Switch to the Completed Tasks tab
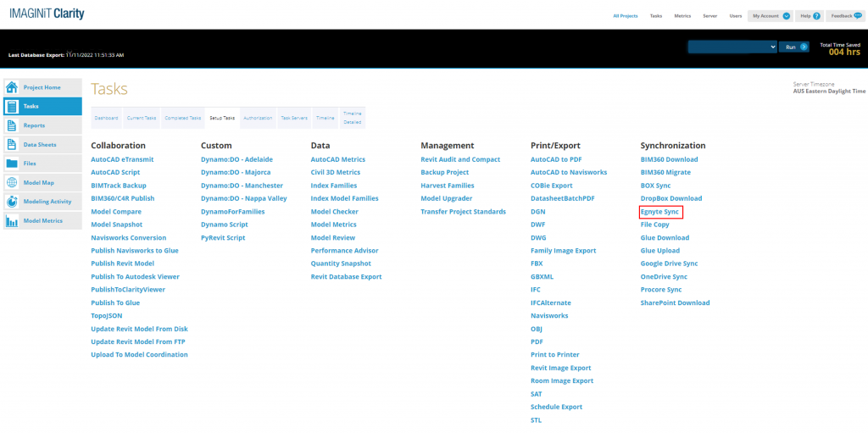868x433 pixels. 183,118
